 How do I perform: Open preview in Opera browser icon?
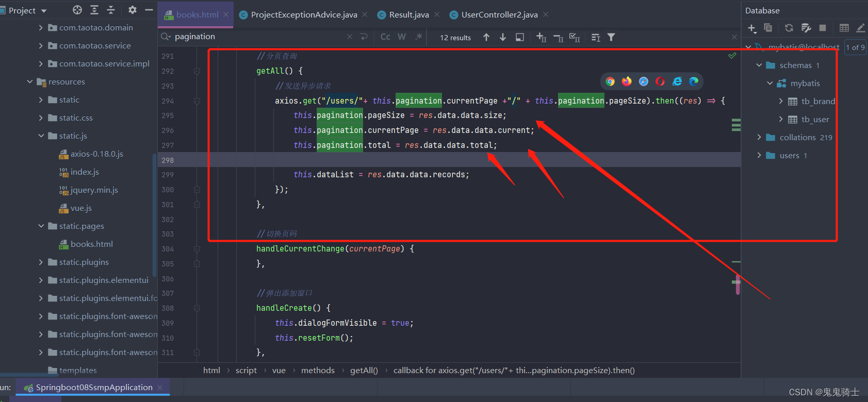click(x=660, y=81)
